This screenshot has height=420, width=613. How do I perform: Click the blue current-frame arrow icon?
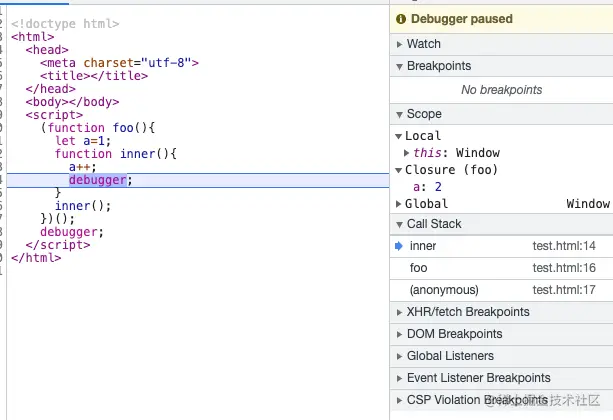coord(399,246)
